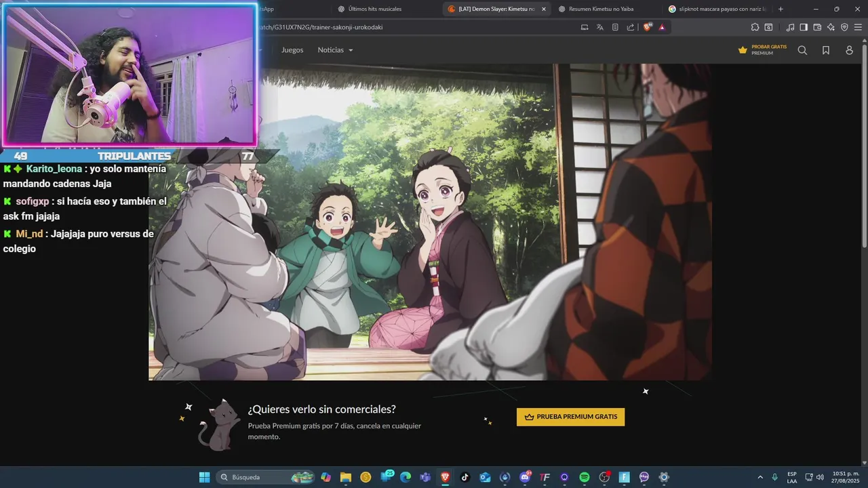Switch to the Últimos hits musicales tab
Screen dimensions: 868x488
click(x=374, y=9)
